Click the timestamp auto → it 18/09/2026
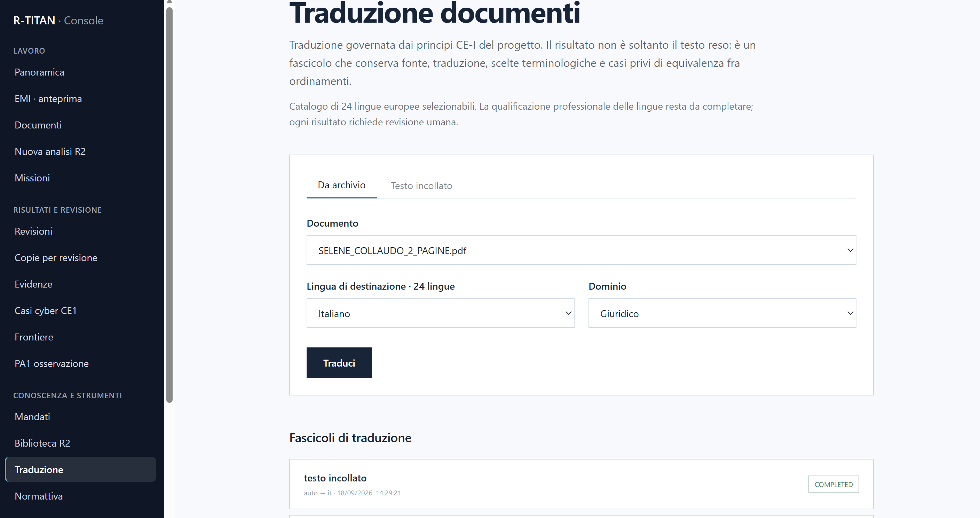 [352, 493]
